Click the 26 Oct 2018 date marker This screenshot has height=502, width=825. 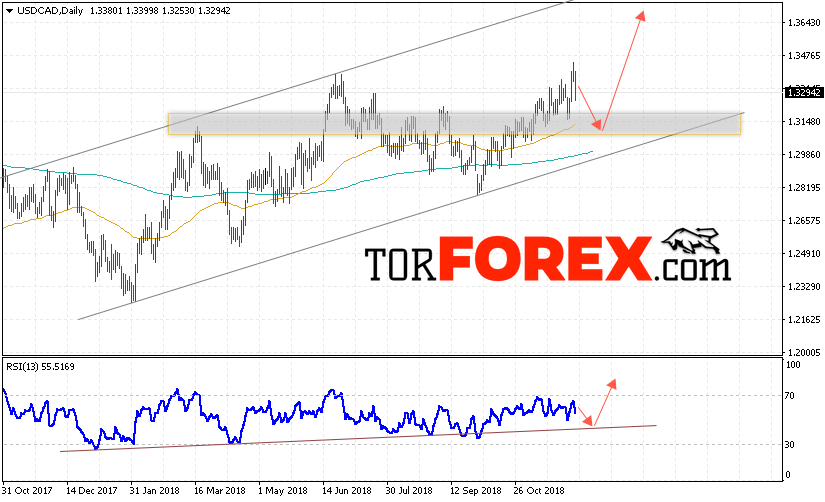point(539,490)
